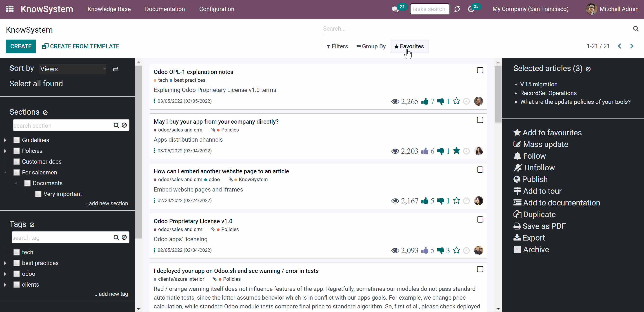644x312 pixels.
Task: Check the Very important section checkbox
Action: (x=38, y=194)
